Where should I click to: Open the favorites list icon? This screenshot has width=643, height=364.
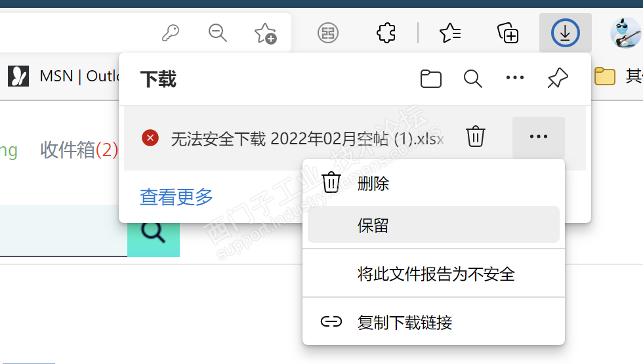pos(450,33)
